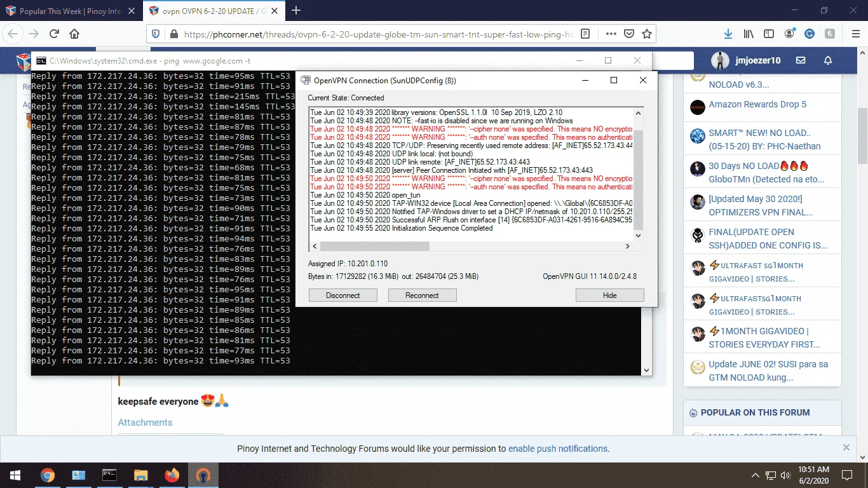Open Google Chrome from the taskbar

pos(47,475)
